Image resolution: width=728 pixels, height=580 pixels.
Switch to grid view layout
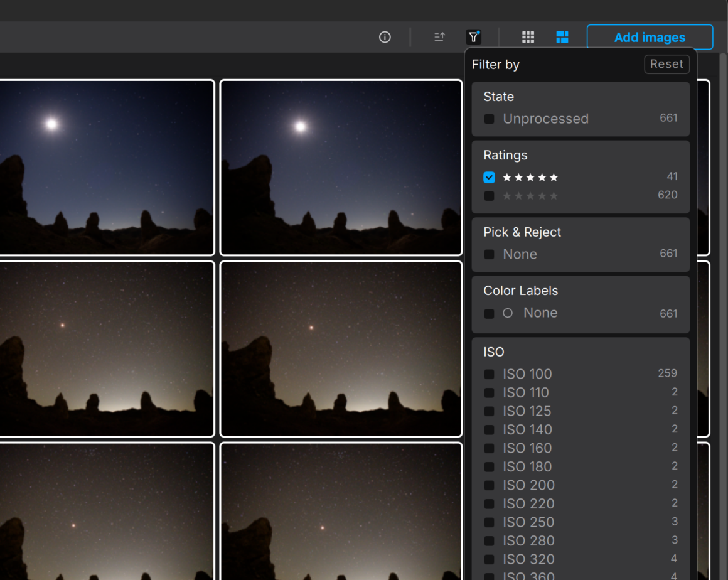click(528, 37)
